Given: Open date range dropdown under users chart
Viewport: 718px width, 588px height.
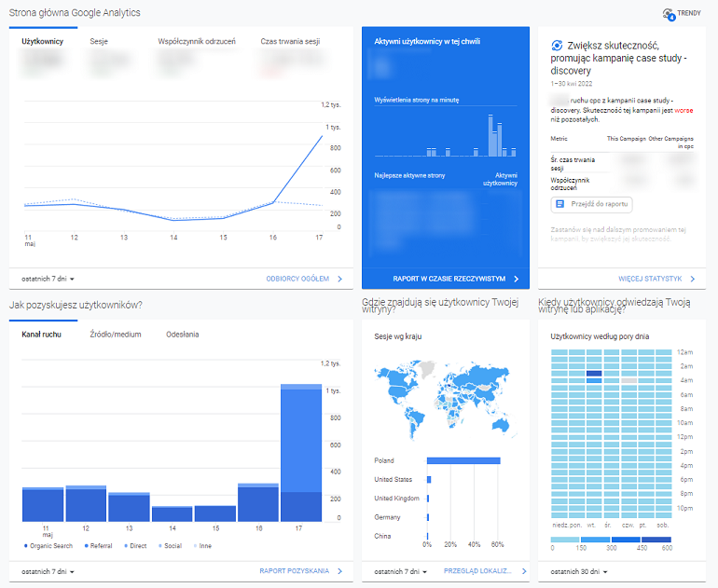Looking at the screenshot, I should [48, 279].
